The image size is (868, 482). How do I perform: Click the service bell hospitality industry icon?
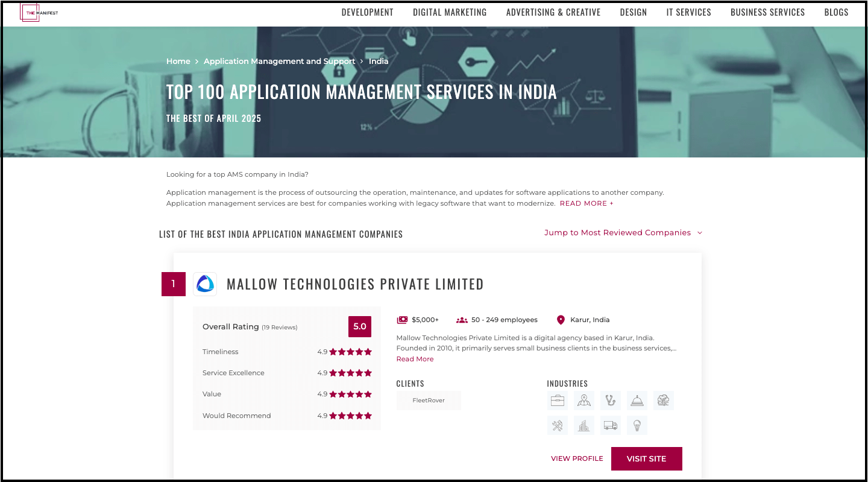637,401
